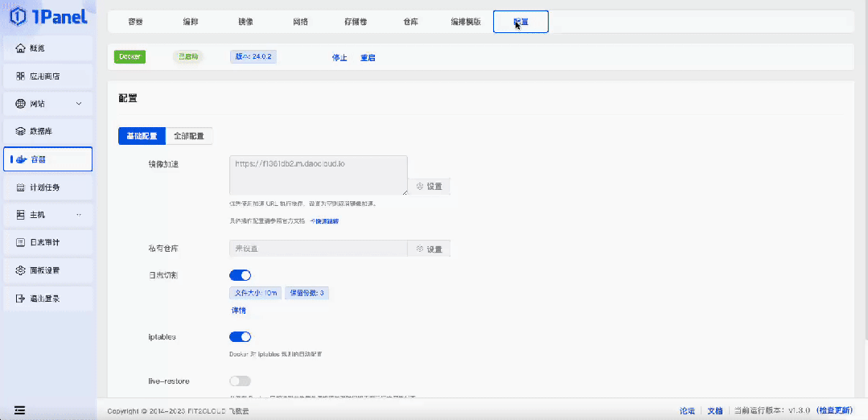Expand the 主机 submenu arrow
Viewport: 868px width, 420px height.
coord(79,215)
